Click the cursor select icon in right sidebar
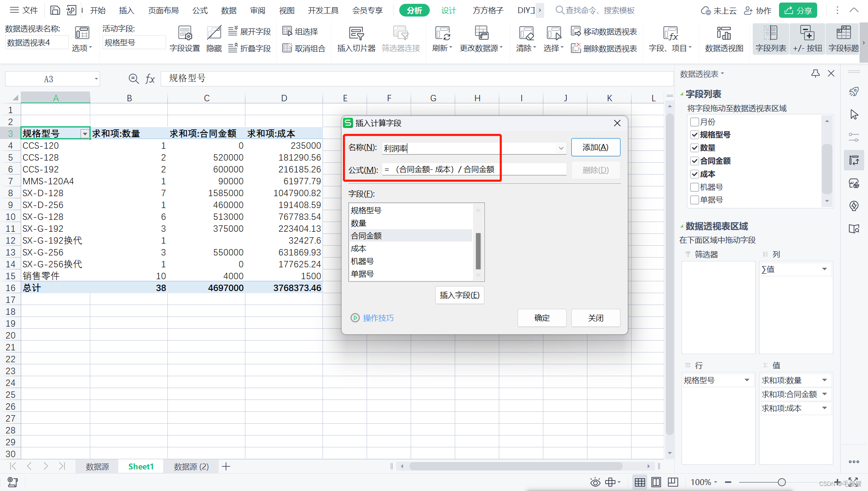This screenshot has height=491, width=868. 854,114
